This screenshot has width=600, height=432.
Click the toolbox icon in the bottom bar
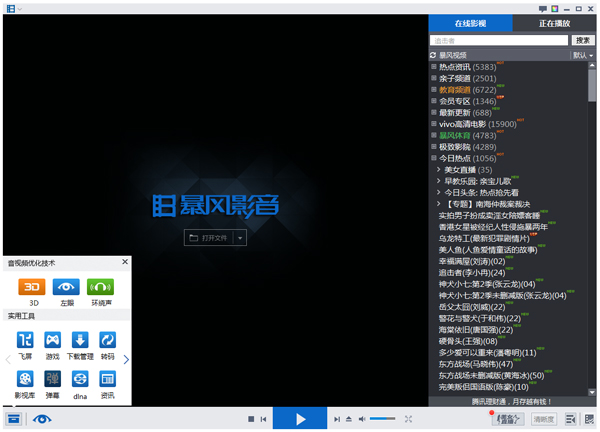(14, 419)
